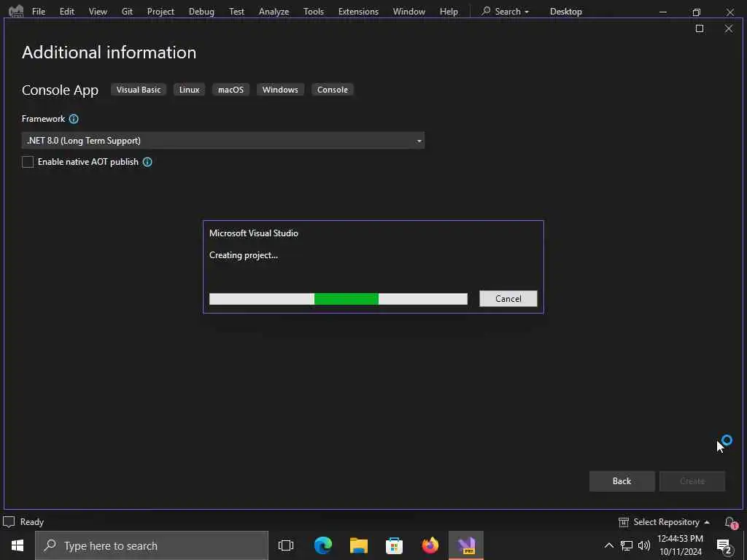Open the Analyze menu

[274, 12]
